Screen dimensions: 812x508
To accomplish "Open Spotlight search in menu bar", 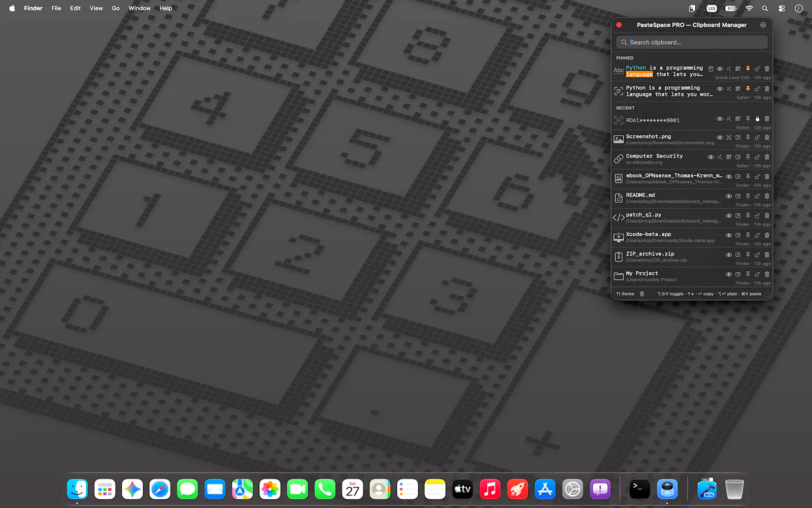I will click(765, 8).
